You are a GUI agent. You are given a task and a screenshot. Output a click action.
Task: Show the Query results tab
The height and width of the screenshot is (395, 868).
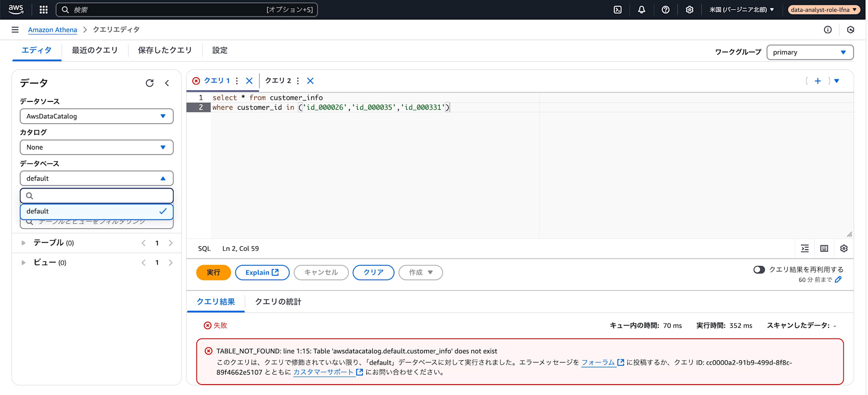point(216,302)
